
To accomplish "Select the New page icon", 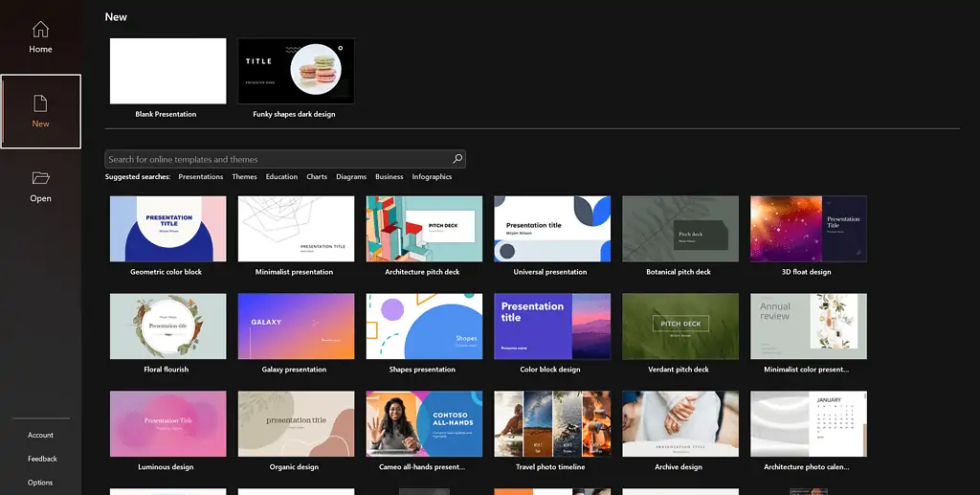I will point(40,103).
